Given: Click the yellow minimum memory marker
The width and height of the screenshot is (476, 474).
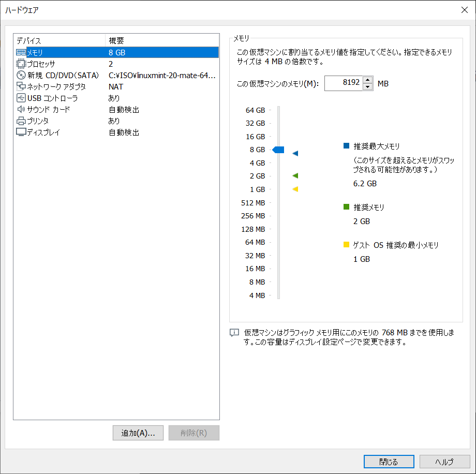Looking at the screenshot, I should 295,189.
